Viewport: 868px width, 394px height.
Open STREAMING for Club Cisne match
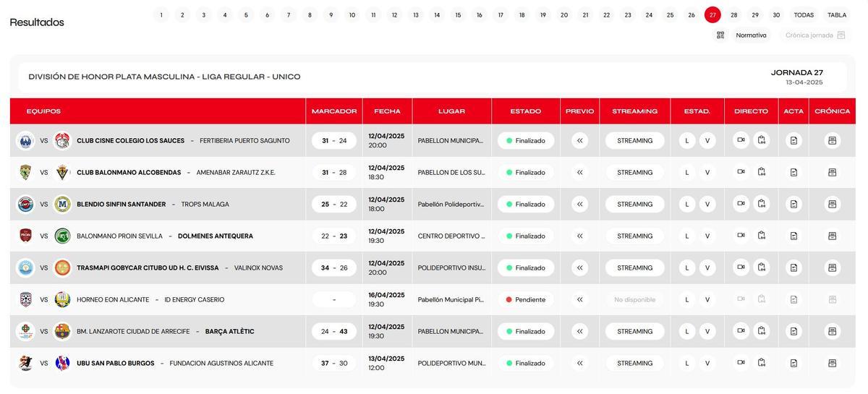pyautogui.click(x=634, y=140)
